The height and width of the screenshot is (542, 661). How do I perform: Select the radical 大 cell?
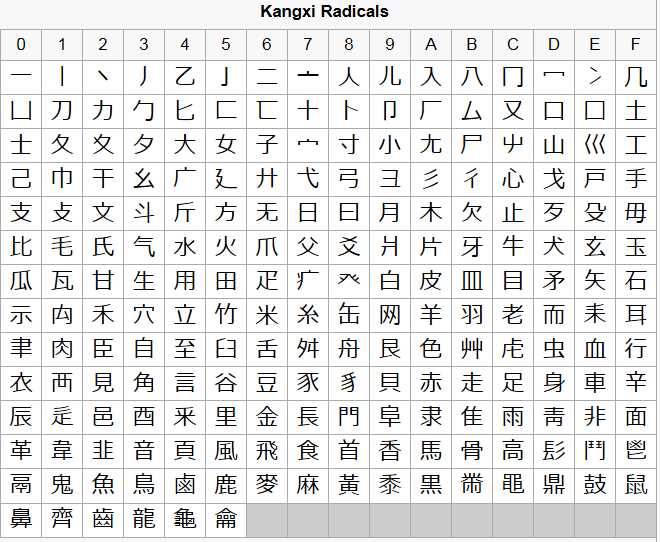185,145
